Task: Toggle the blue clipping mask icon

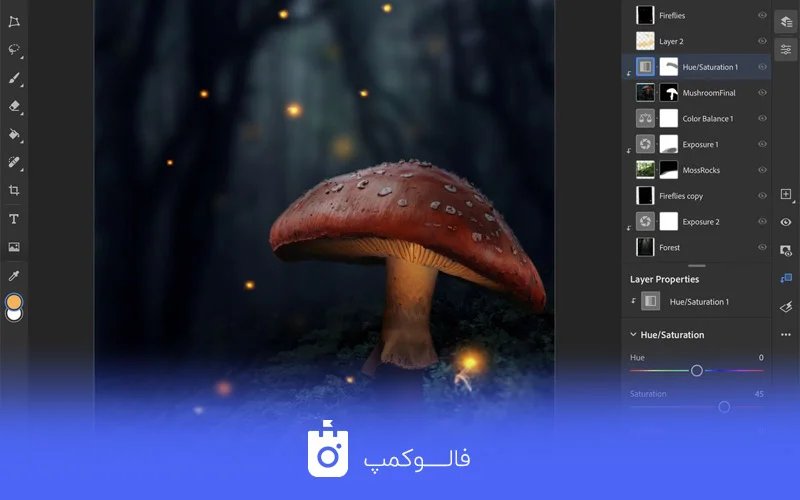Action: click(786, 278)
